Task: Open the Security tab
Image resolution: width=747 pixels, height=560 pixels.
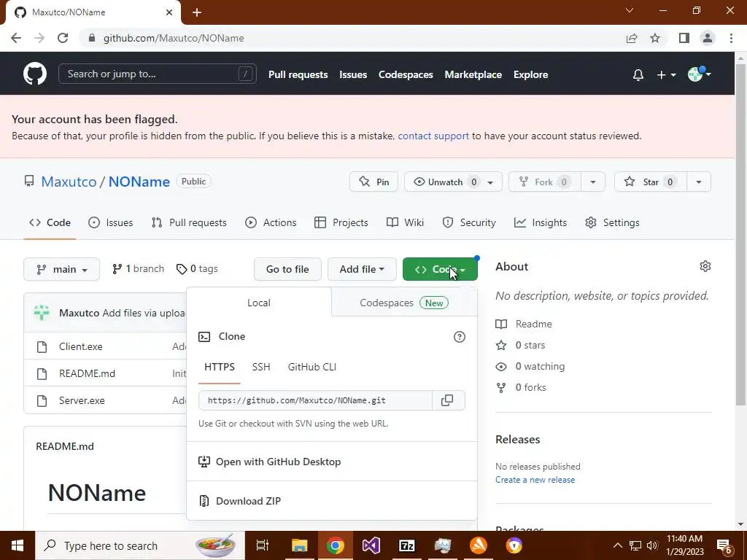Action: coord(469,222)
